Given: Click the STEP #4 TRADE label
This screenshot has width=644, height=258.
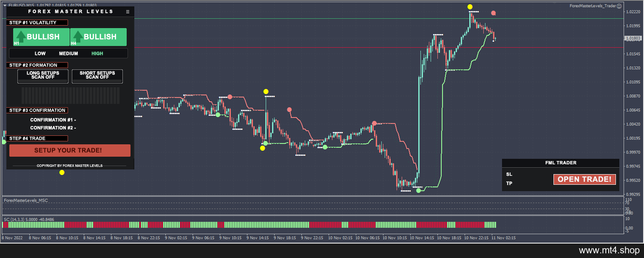Looking at the screenshot, I should [37, 138].
